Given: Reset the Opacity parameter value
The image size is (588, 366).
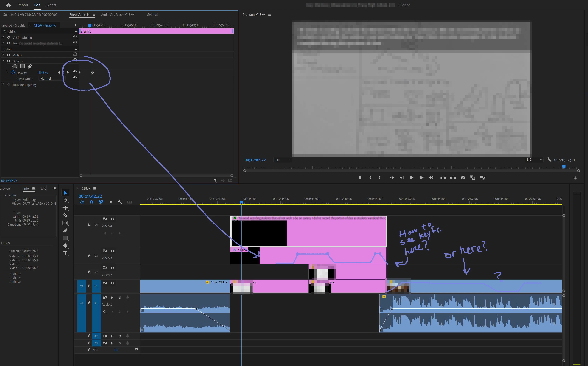Looking at the screenshot, I should 75,72.
